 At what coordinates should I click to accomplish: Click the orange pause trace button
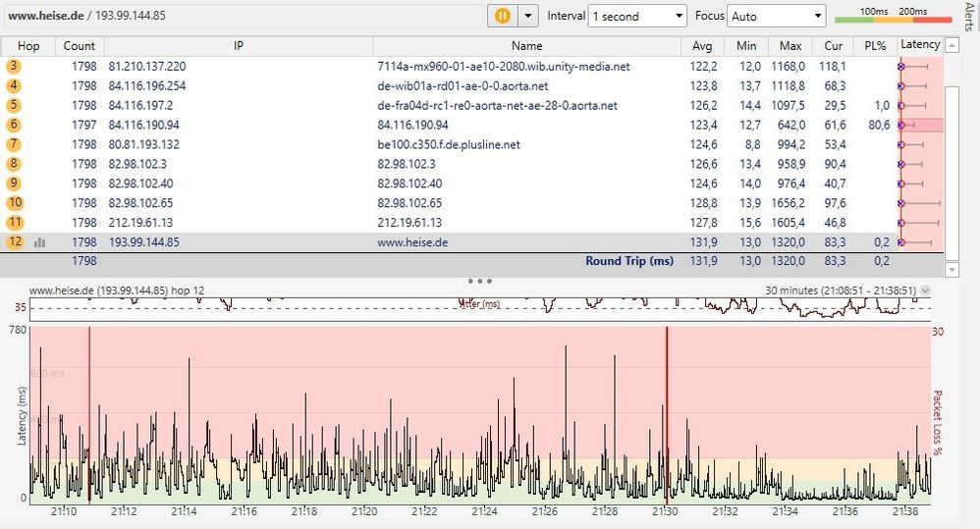pos(503,16)
